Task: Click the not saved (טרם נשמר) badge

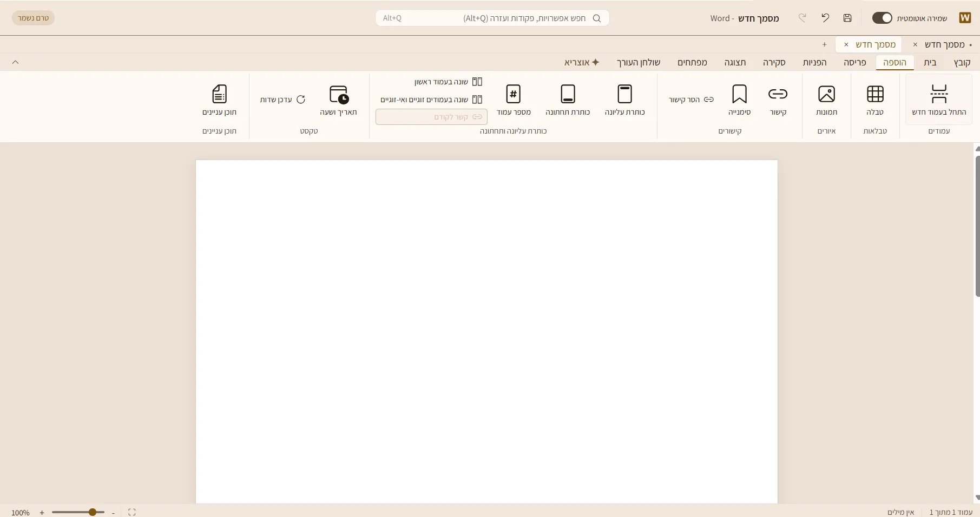Action: coord(33,18)
